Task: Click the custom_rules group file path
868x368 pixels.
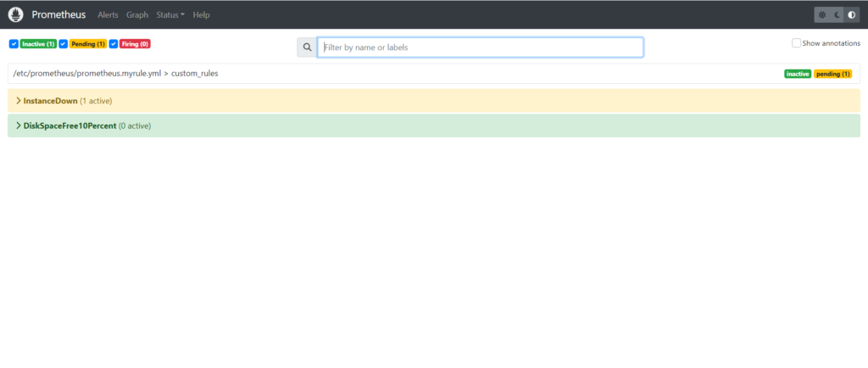Action: 115,74
